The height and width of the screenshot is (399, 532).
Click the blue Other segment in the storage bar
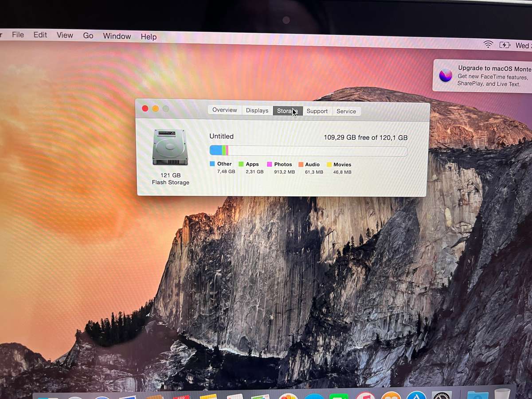click(x=217, y=150)
